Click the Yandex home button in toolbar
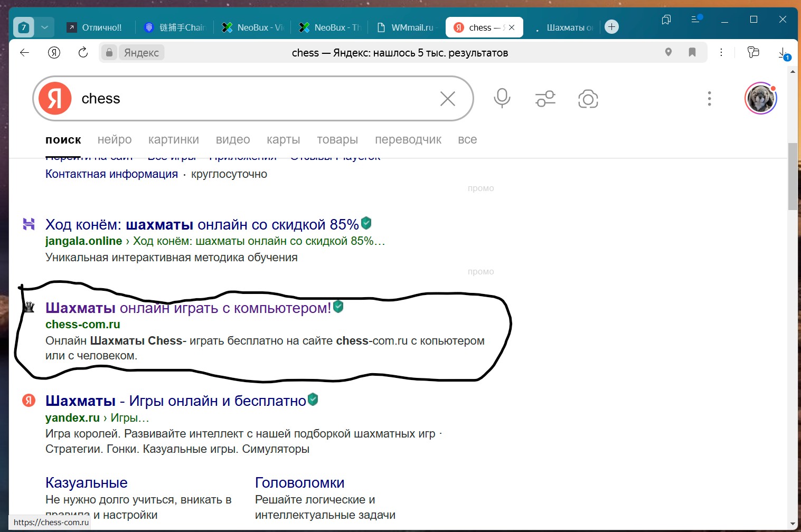The width and height of the screenshot is (801, 532). pos(54,52)
